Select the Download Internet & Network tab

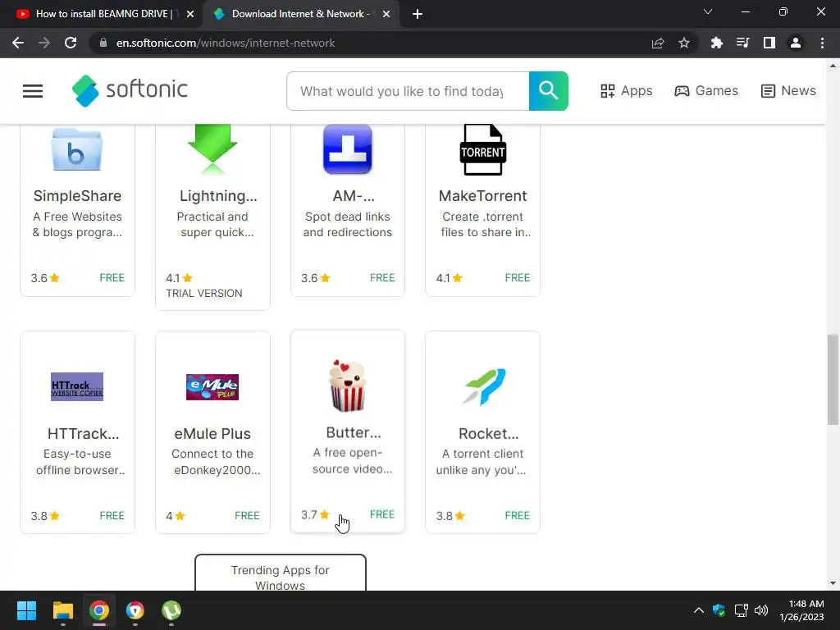pos(300,14)
